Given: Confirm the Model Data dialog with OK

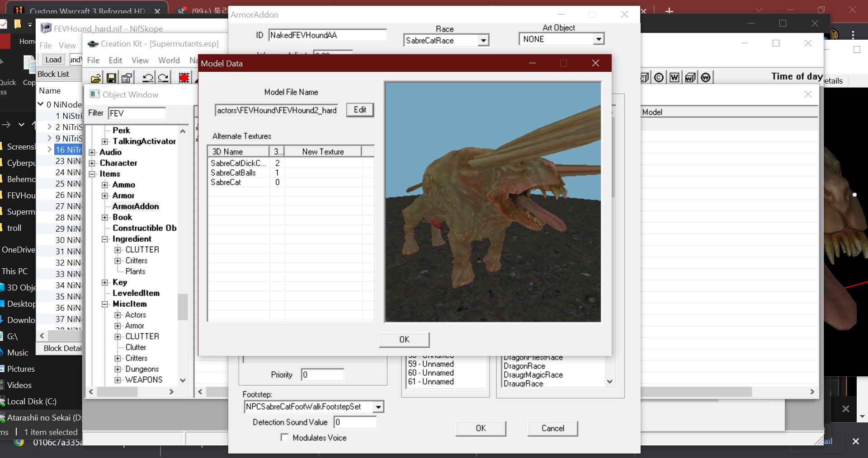Looking at the screenshot, I should [x=404, y=340].
